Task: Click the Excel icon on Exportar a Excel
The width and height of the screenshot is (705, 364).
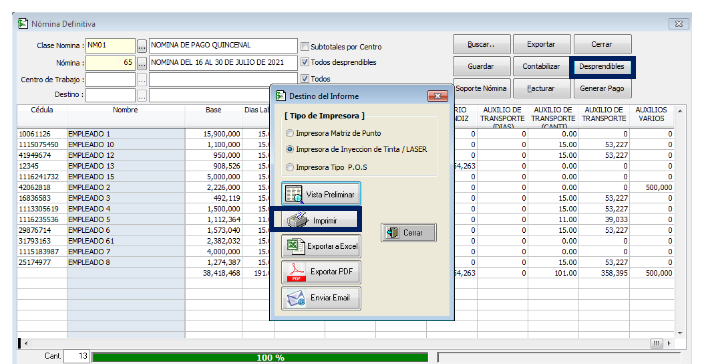Action: pyautogui.click(x=295, y=246)
